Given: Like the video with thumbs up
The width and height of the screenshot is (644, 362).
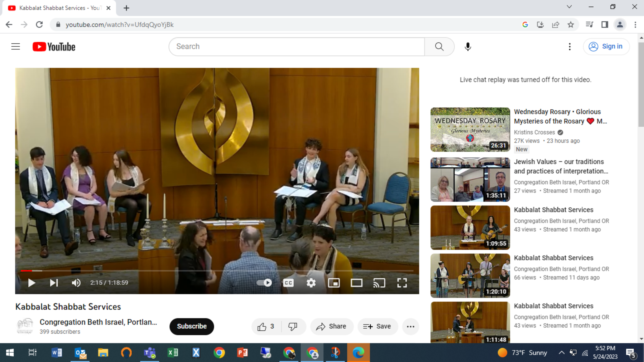Looking at the screenshot, I should pos(266,326).
